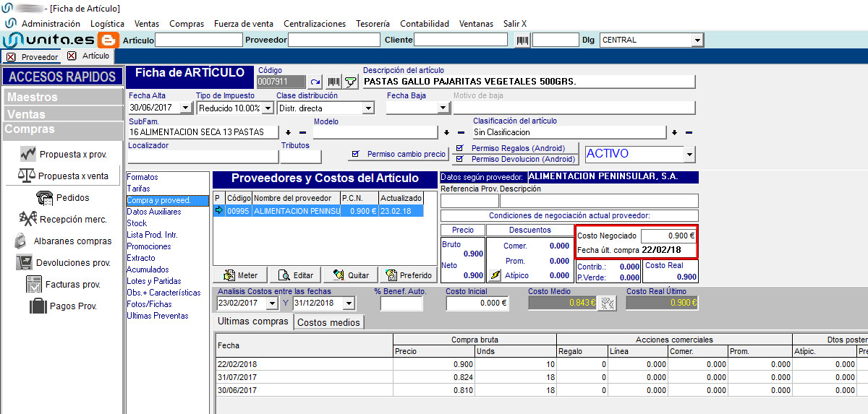Click the calculate icon next to Costo Medio

pyautogui.click(x=608, y=303)
